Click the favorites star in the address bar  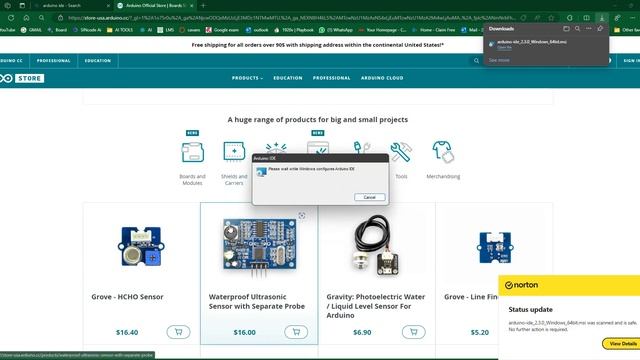(x=551, y=18)
